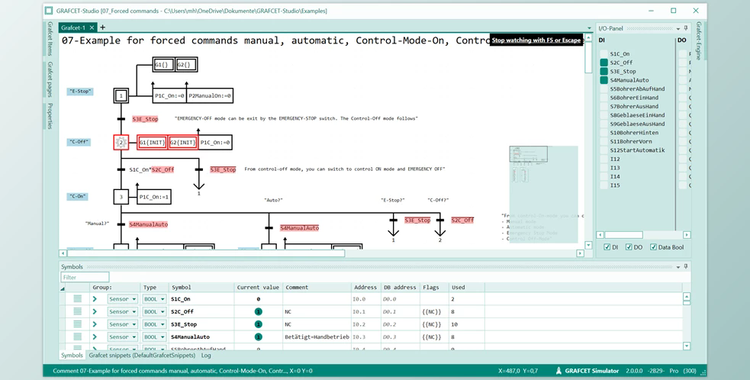750x380 pixels.
Task: Toggle the S4ManualAuto digital input
Action: click(x=604, y=80)
